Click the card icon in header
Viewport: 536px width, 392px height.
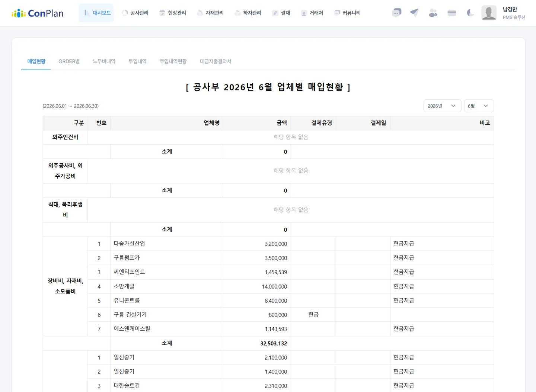click(x=452, y=13)
